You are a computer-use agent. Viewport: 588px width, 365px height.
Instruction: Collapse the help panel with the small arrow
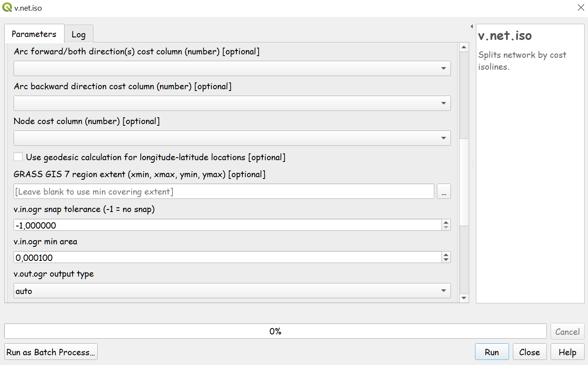(472, 26)
